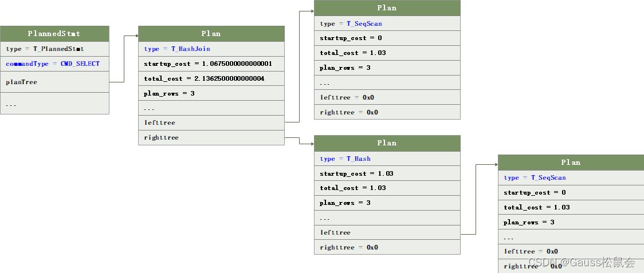Image resolution: width=644 pixels, height=273 pixels.
Task: Select 'plan_rows = 3' in Hash plan
Action: pyautogui.click(x=387, y=203)
